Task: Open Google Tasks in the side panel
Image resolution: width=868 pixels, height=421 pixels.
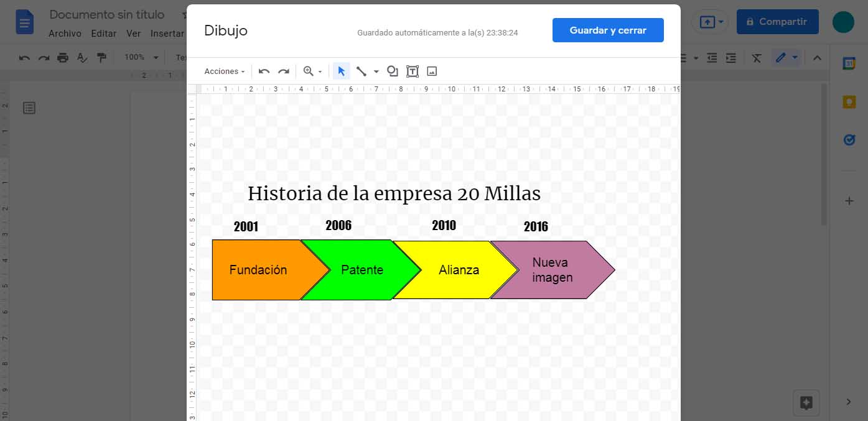Action: pos(849,140)
